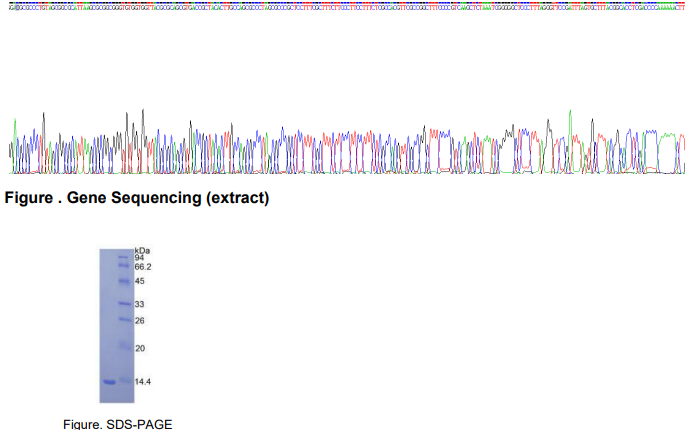
Task: Click the nucleotide base-call letter strip
Action: pos(347,8)
